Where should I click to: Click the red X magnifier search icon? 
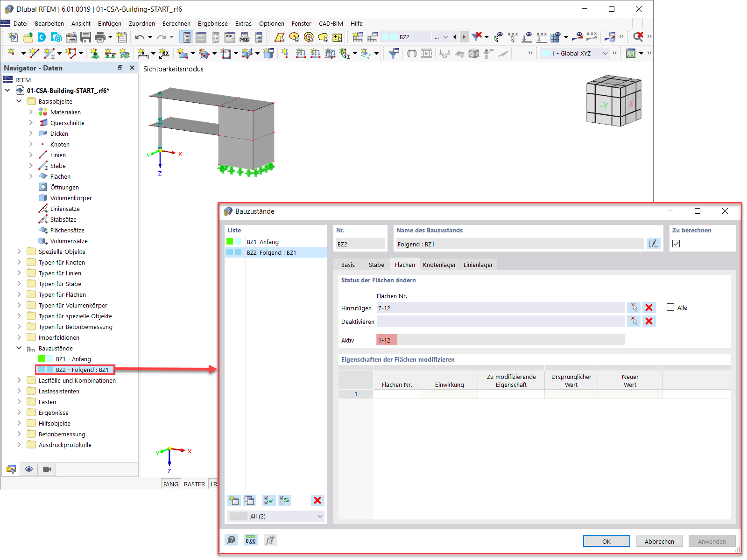pos(638,37)
